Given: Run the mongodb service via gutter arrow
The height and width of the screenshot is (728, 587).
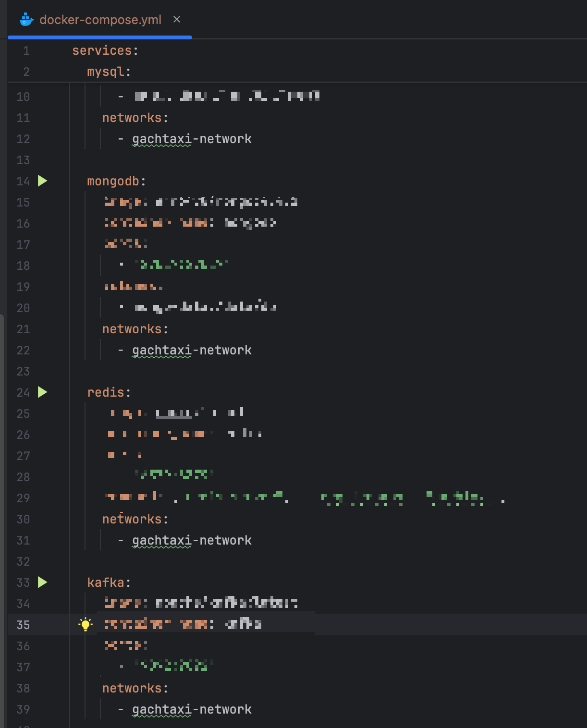Looking at the screenshot, I should tap(43, 181).
